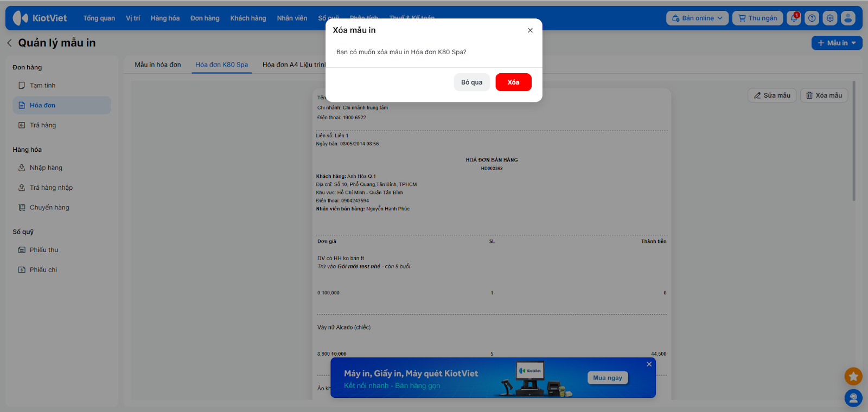
Task: Click the DV có HH ko bán tt item
Action: (341, 259)
